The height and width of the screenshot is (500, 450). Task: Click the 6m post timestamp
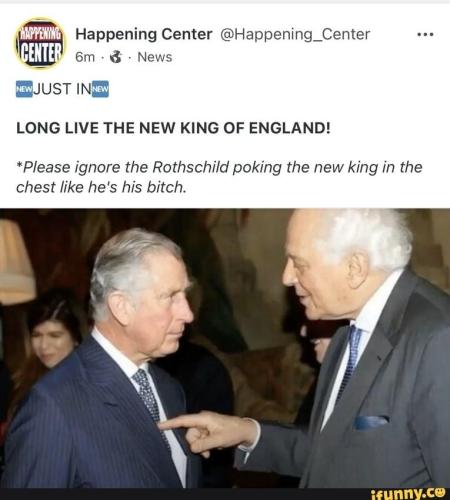pyautogui.click(x=85, y=57)
